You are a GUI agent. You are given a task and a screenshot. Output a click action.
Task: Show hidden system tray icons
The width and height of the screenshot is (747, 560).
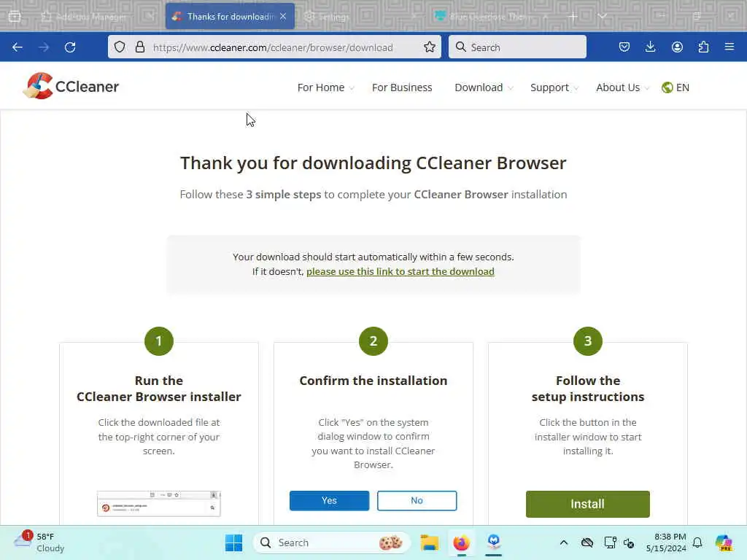pos(564,542)
